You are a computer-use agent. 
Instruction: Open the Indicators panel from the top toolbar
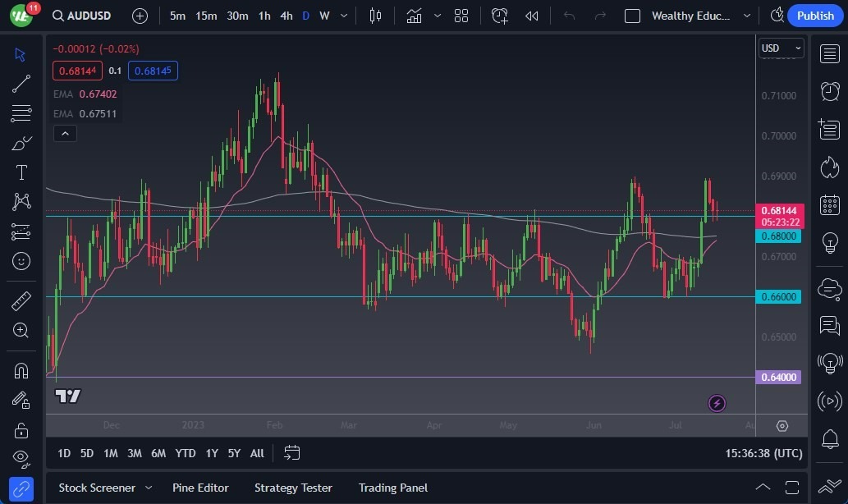tap(414, 15)
